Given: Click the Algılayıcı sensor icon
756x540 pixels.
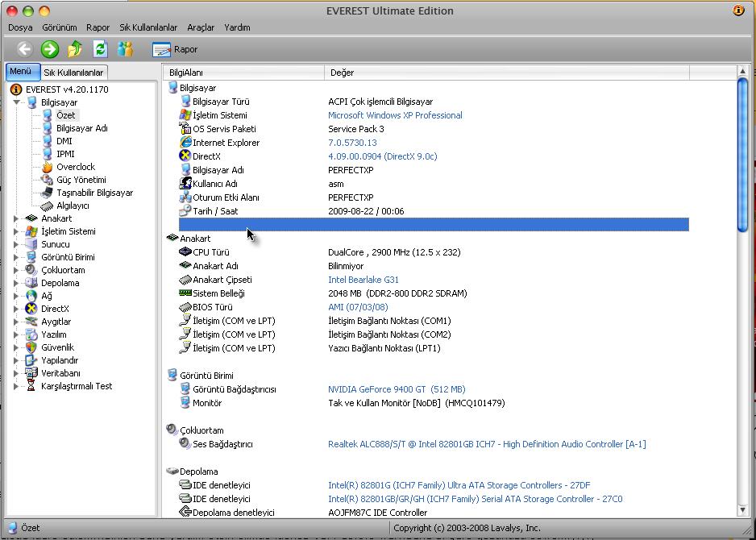Looking at the screenshot, I should coord(48,206).
